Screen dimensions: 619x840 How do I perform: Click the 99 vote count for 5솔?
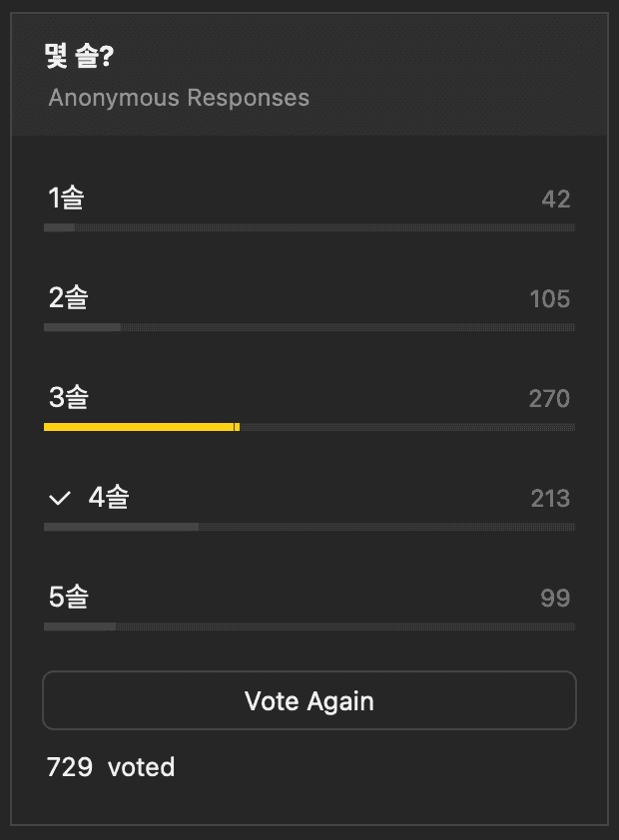coord(555,598)
